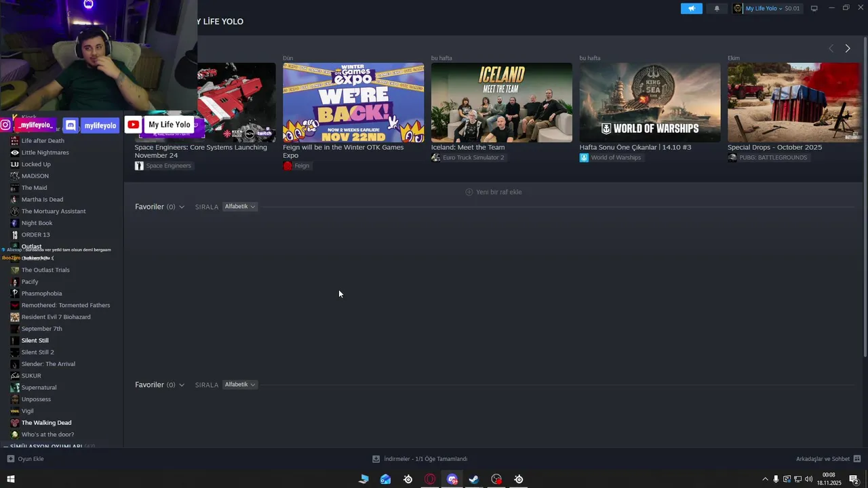Select Life after Death in library
This screenshot has height=488, width=868.
click(43, 141)
